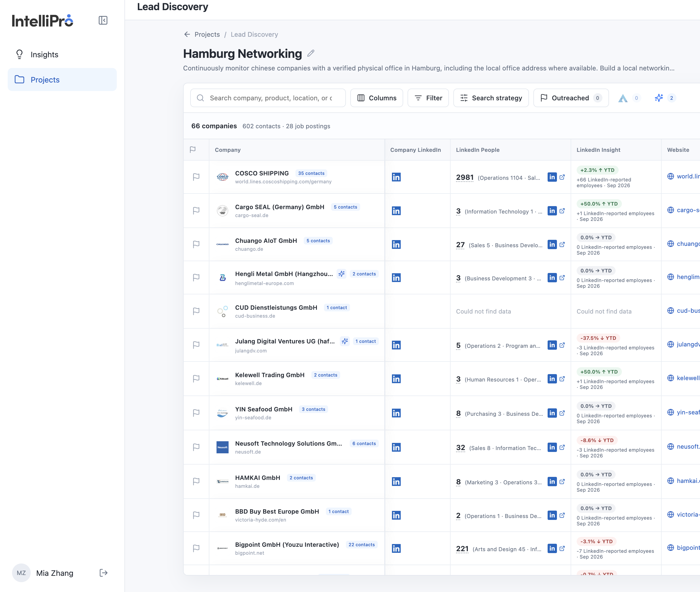Open external link for HAMKAI LinkedIn people
The width and height of the screenshot is (700, 592).
(562, 482)
